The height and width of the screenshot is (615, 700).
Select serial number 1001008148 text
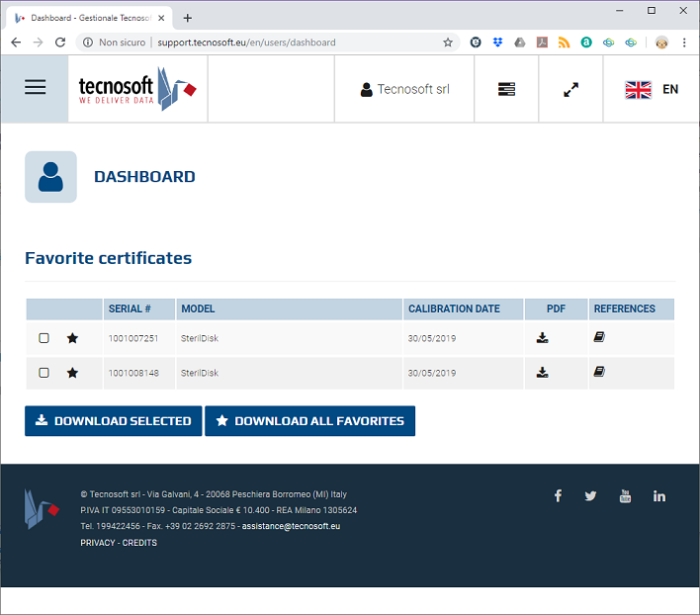point(133,373)
